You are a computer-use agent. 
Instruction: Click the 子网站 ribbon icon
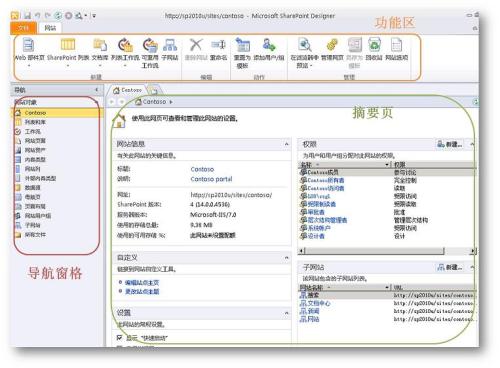coord(170,45)
